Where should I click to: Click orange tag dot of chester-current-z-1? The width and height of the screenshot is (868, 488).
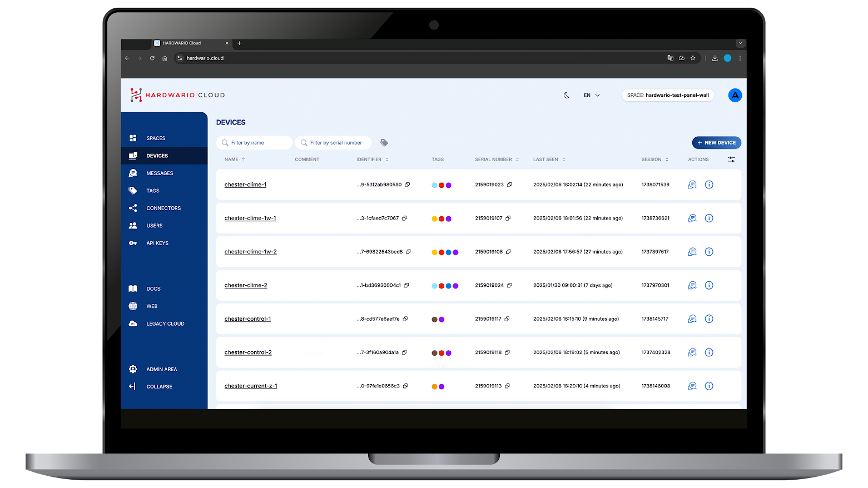coord(434,387)
